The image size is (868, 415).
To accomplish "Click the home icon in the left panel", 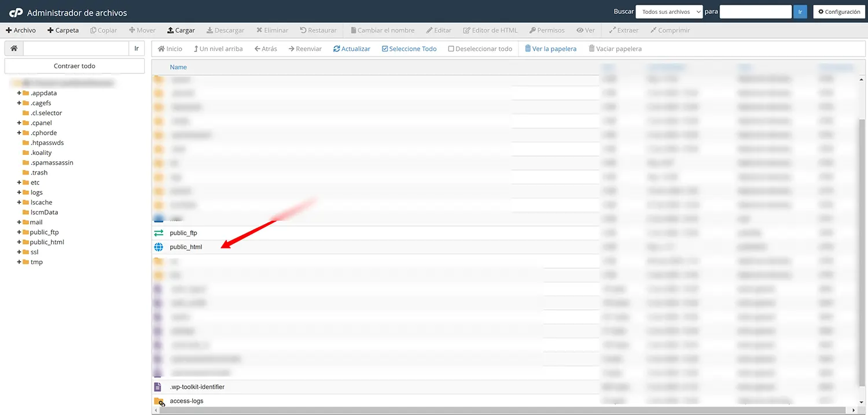I will 14,49.
